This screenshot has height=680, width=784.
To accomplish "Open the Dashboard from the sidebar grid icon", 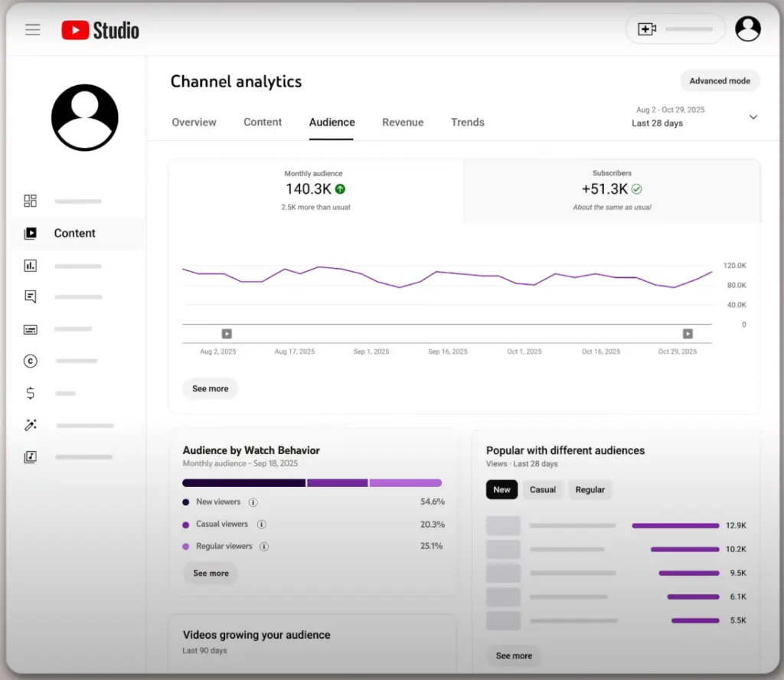I will point(31,201).
